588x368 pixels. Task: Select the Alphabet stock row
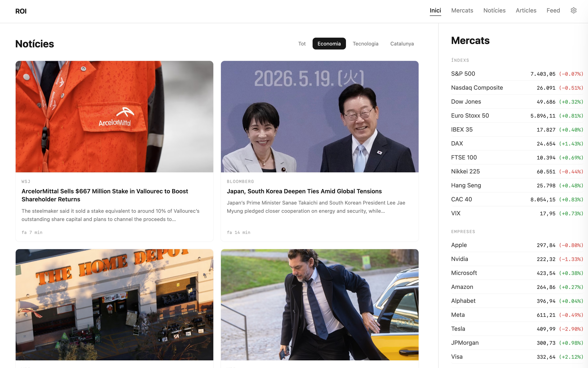coord(517,301)
